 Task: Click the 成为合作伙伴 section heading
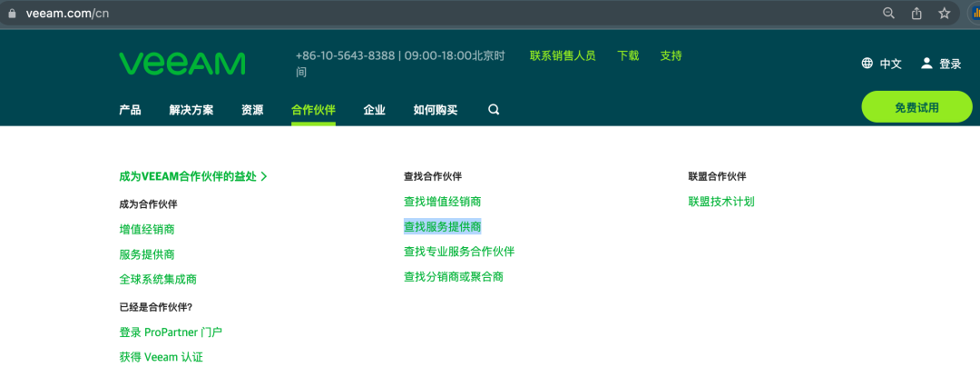click(x=148, y=203)
